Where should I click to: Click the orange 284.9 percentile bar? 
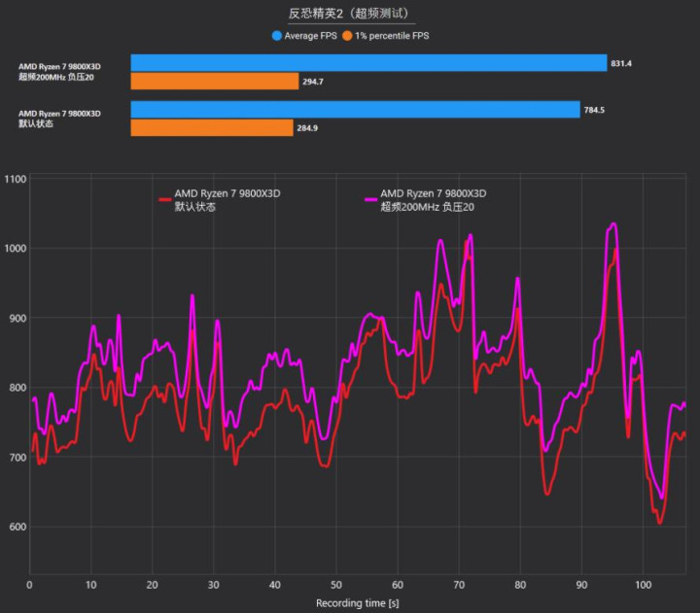tap(212, 127)
